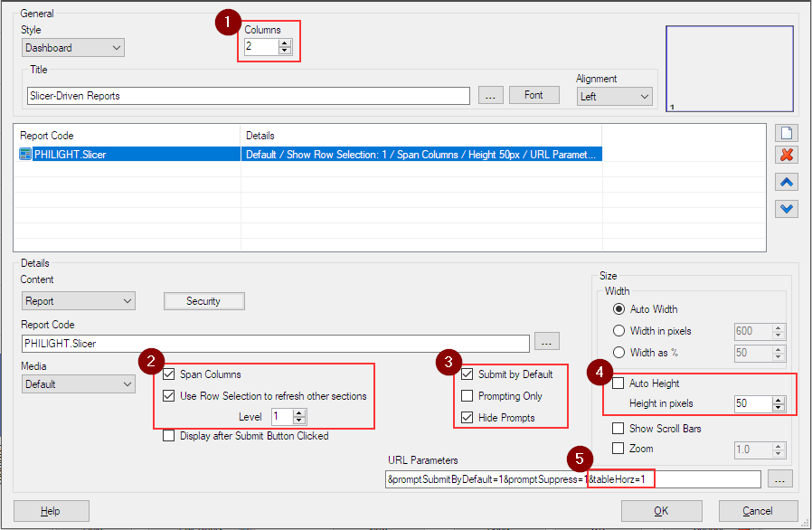Click the Columns number field
This screenshot has height=530, width=812.
click(262, 47)
